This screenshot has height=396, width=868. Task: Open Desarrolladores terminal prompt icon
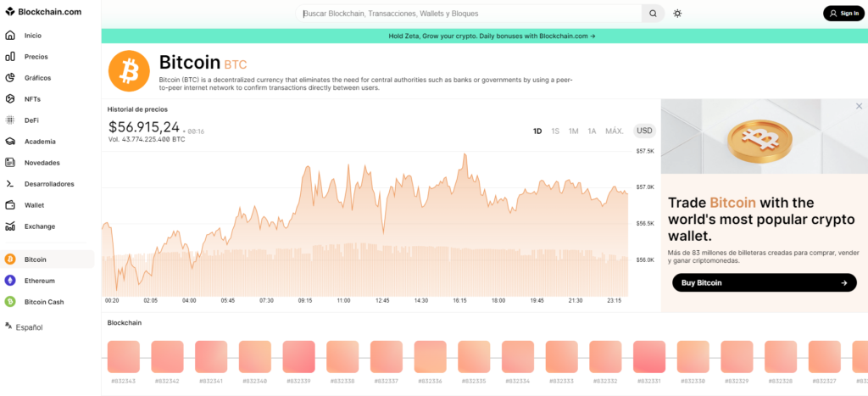click(x=10, y=184)
